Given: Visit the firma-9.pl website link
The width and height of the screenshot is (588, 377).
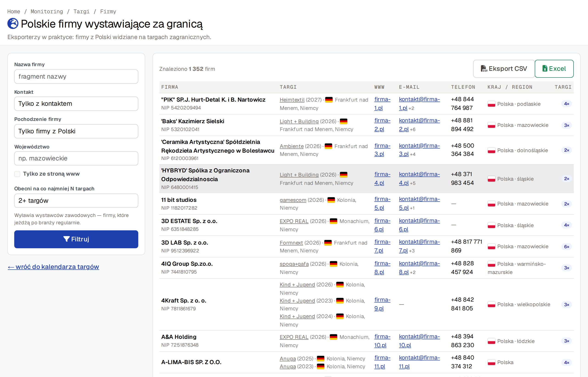Looking at the screenshot, I should point(382,304).
